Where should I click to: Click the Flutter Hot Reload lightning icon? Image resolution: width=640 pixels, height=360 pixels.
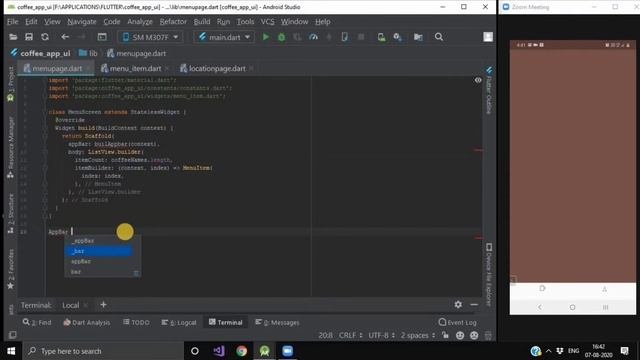coord(329,37)
